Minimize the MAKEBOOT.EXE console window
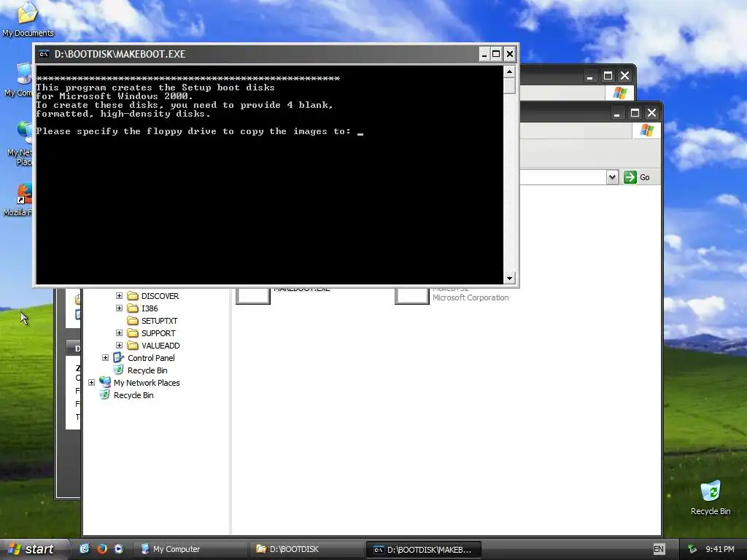This screenshot has width=747, height=560. click(x=484, y=54)
